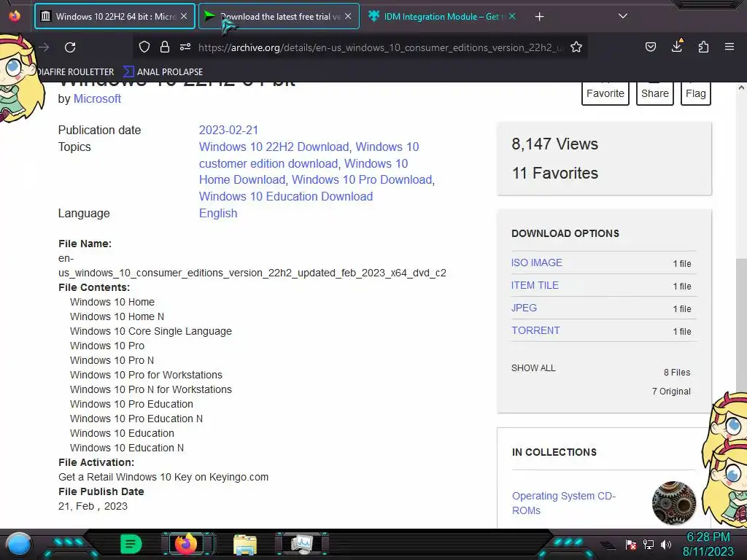The width and height of the screenshot is (747, 560).
Task: Close the Download latest free trial tab
Action: tap(348, 16)
